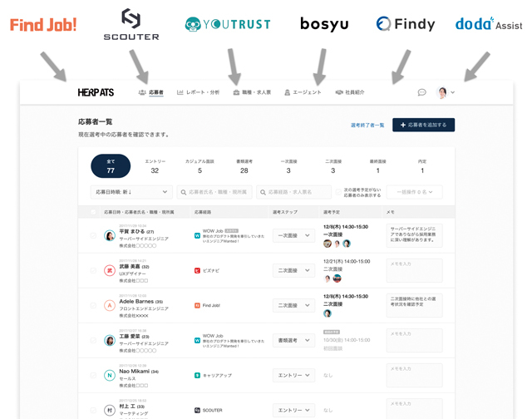Select the 書類選考 28 filter tab

[244, 166]
